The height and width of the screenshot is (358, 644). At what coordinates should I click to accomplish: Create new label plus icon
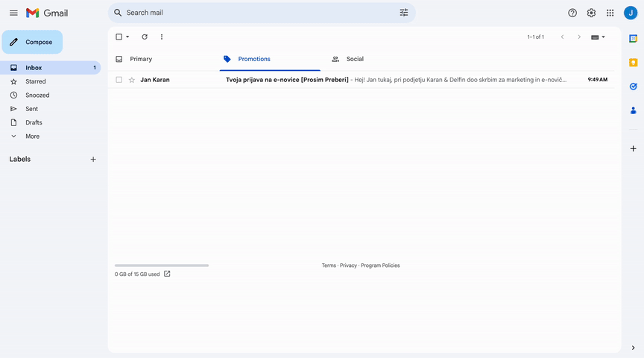tap(93, 160)
